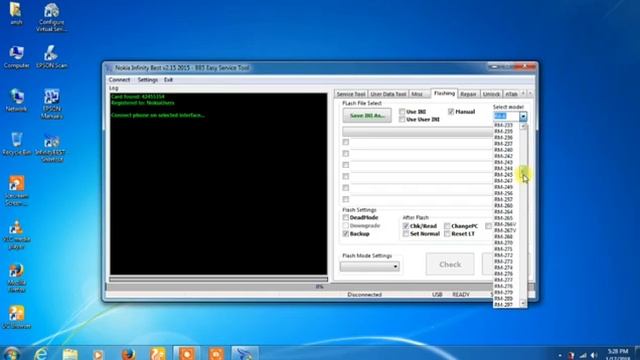The height and width of the screenshot is (360, 640).
Task: Click the UC Browser taskbar icon
Action: pyautogui.click(x=158, y=353)
